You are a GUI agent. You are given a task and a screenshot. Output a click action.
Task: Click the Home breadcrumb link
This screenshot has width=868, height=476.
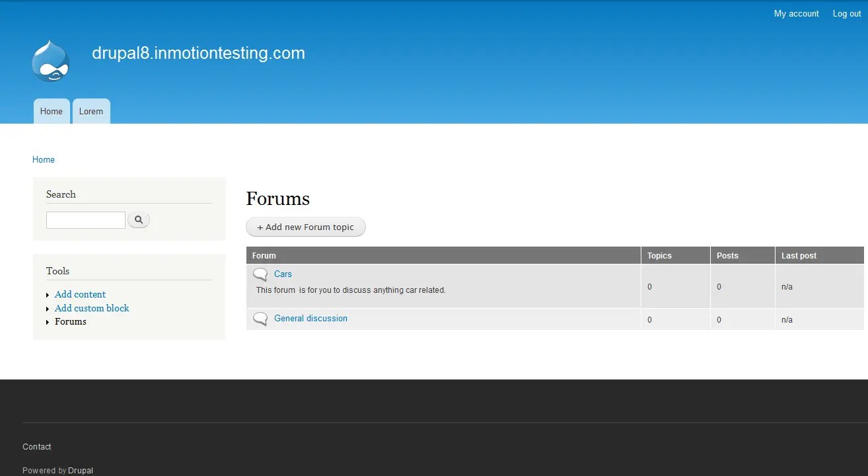[x=44, y=159]
